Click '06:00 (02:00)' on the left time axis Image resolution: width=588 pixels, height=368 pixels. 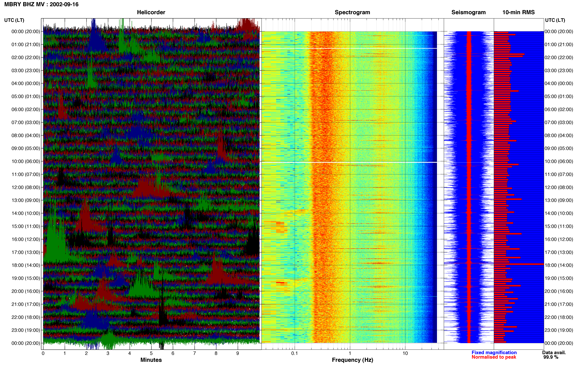[x=26, y=109]
